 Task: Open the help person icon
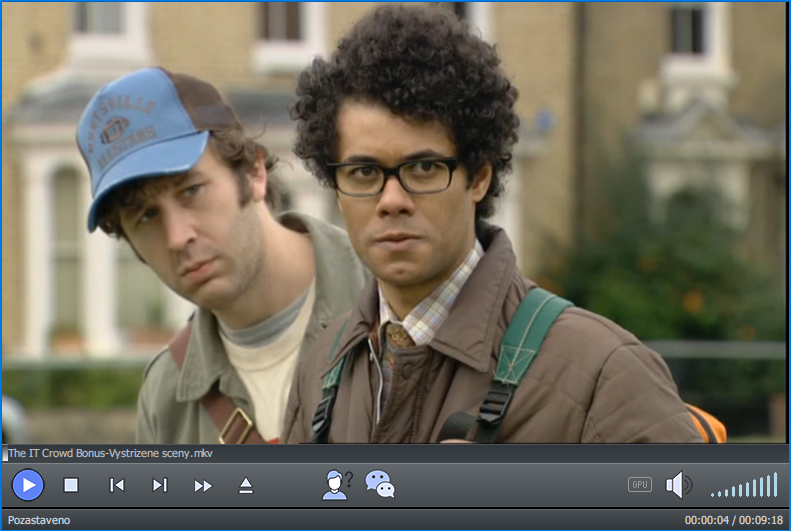pyautogui.click(x=337, y=485)
